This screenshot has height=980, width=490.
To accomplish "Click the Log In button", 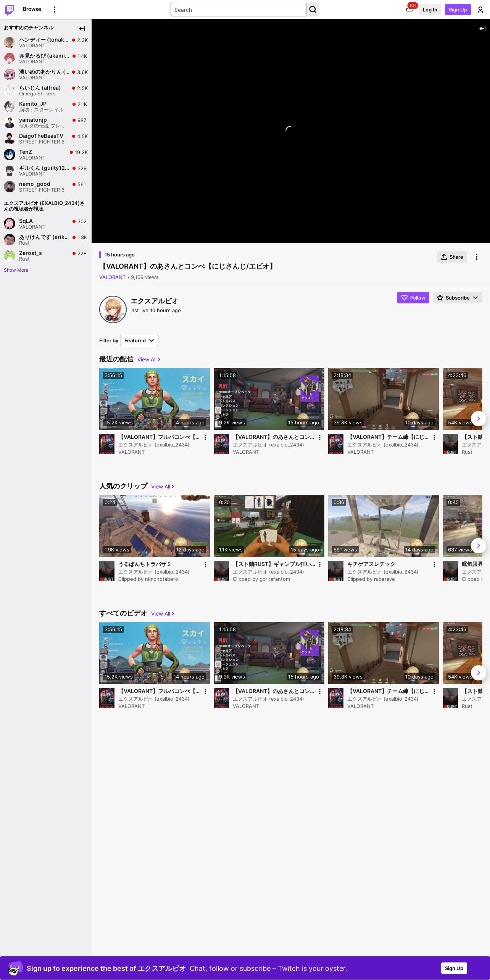I will (430, 10).
